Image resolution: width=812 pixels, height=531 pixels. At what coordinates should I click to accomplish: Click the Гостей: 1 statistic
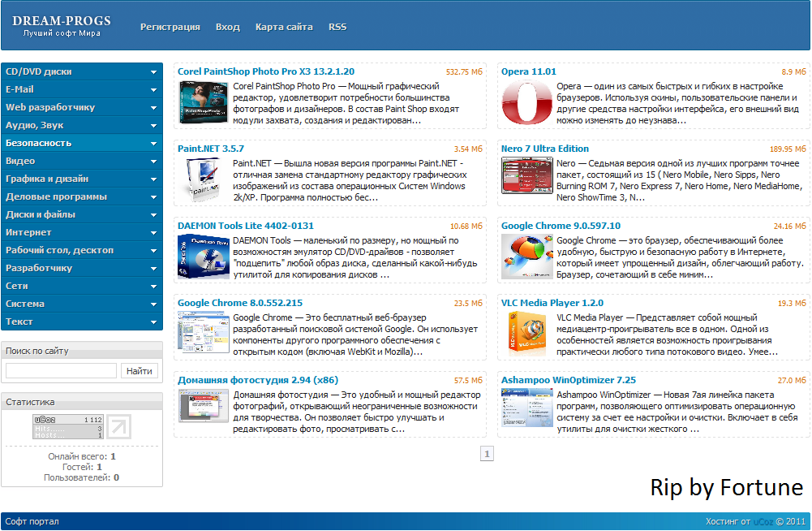(x=82, y=467)
